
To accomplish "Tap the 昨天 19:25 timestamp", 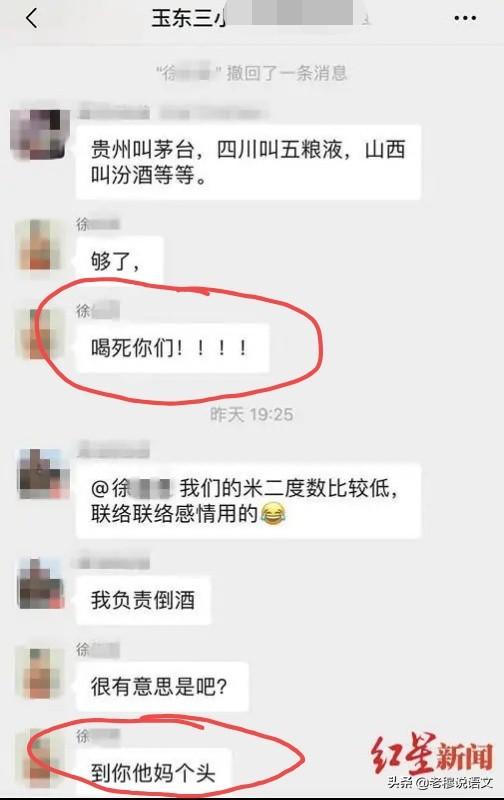I will 252,414.
